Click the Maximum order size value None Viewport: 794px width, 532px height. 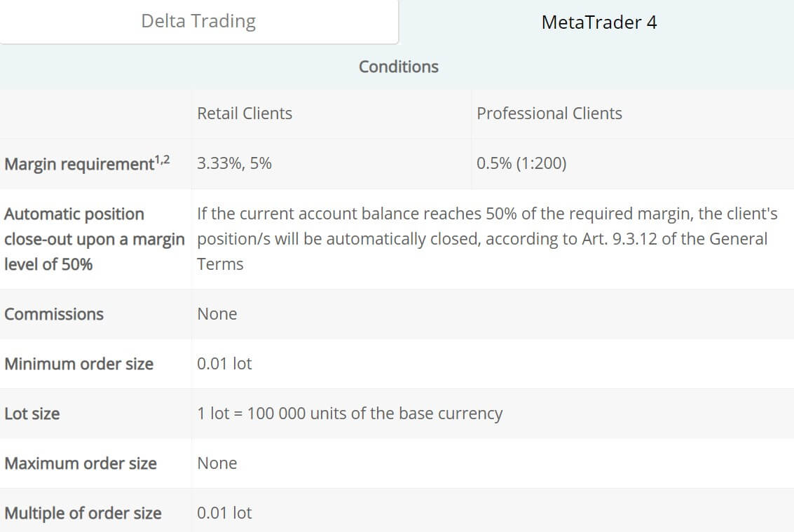point(217,463)
